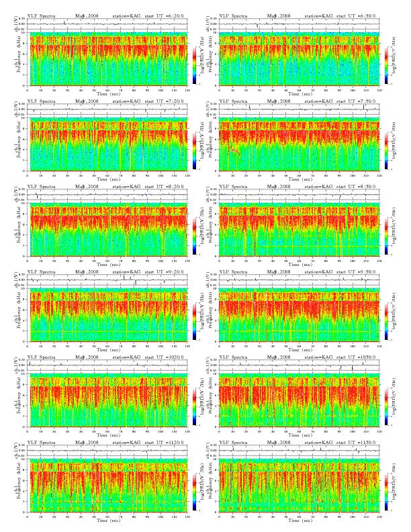Click the PSD color bar beside UT 11:20:0 plot

pyautogui.click(x=194, y=492)
